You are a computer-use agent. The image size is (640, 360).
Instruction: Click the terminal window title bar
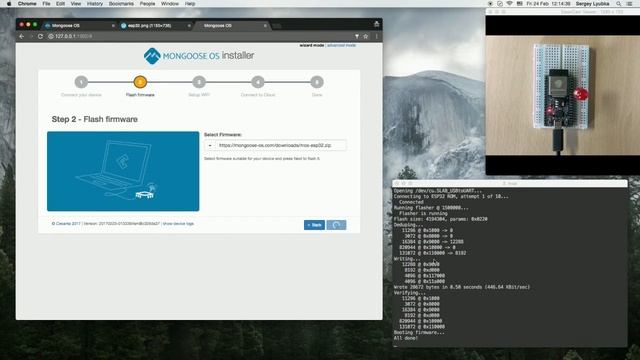pyautogui.click(x=510, y=184)
